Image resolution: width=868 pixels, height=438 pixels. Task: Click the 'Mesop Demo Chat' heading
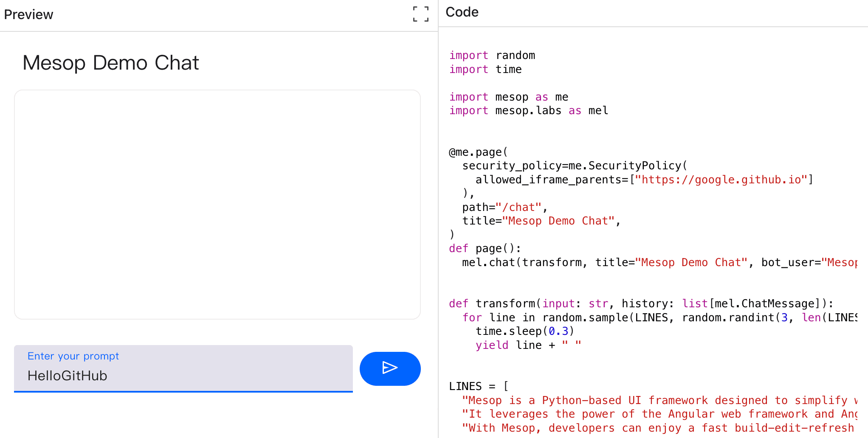coord(111,63)
